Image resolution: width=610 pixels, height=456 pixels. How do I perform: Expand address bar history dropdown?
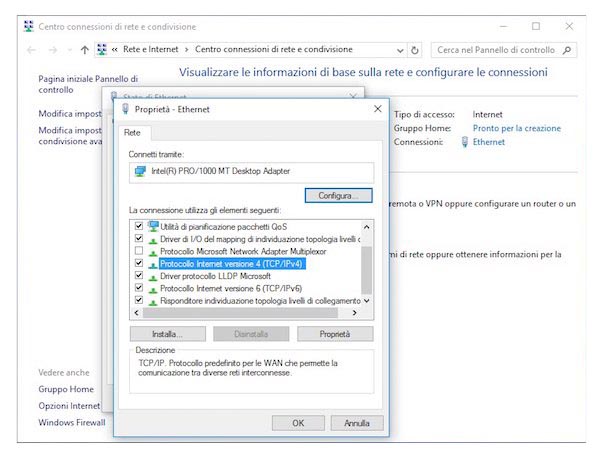click(400, 50)
